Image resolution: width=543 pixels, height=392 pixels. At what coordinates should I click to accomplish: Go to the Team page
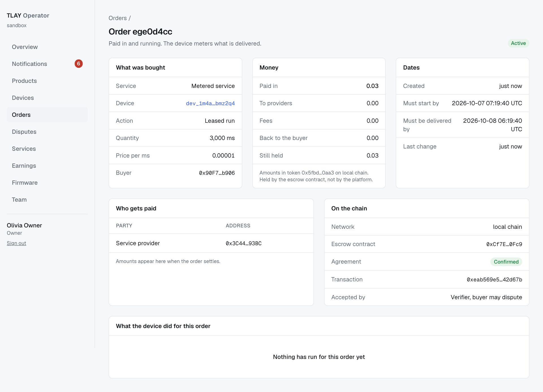coord(47,200)
